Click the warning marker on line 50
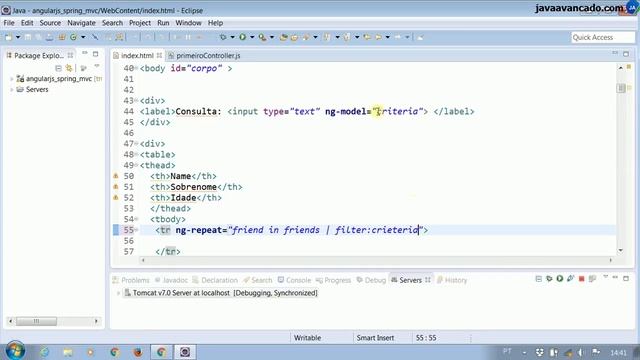The height and width of the screenshot is (360, 640). [x=116, y=176]
